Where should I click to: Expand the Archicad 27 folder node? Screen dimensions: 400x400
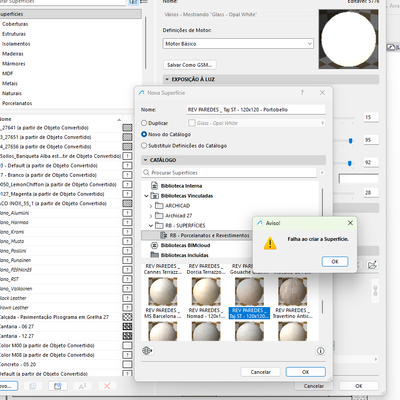pos(151,216)
